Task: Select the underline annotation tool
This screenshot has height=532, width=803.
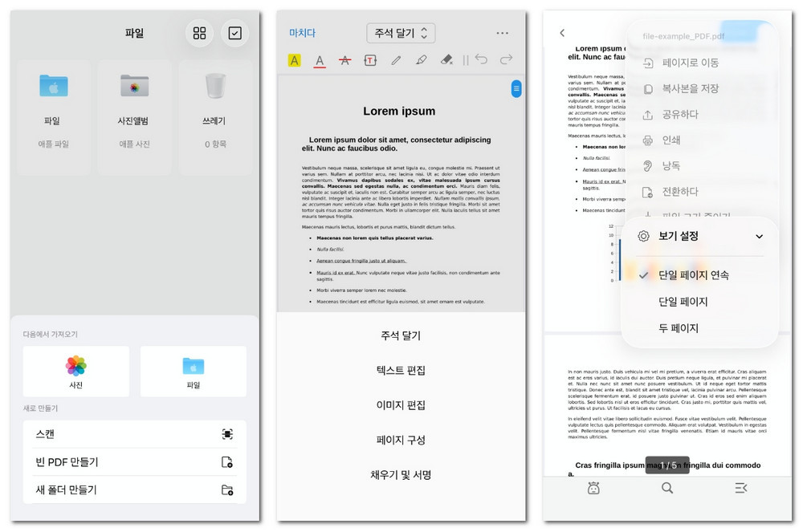Action: 320,59
